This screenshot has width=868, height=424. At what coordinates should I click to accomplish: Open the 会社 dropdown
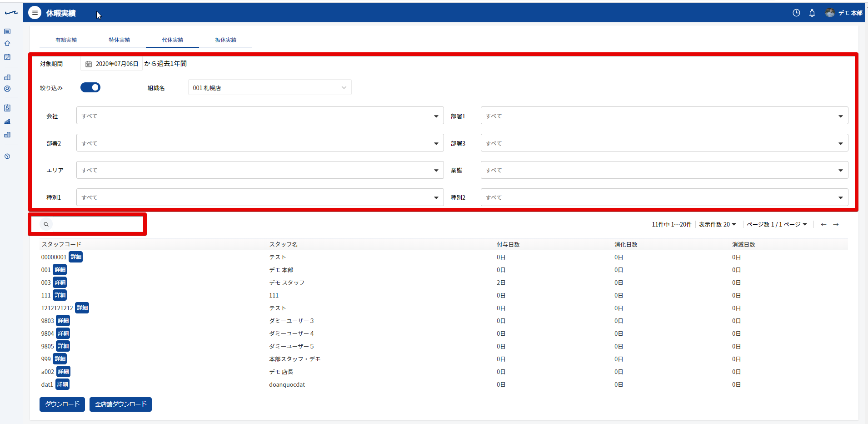coord(260,116)
